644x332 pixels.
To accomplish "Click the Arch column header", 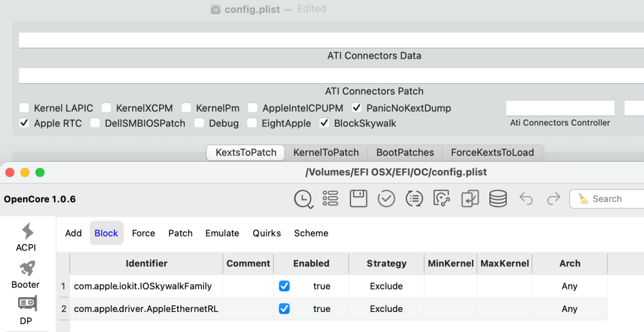I will tap(570, 264).
